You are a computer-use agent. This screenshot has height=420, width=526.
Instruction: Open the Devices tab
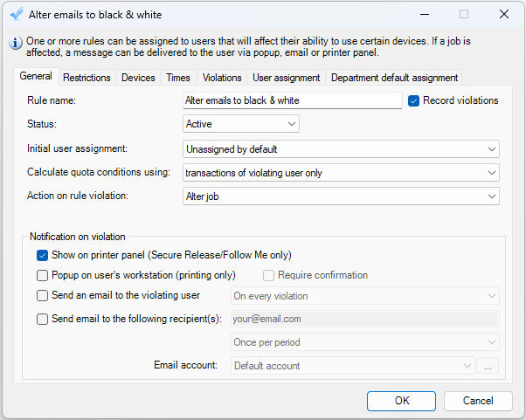[x=138, y=78]
